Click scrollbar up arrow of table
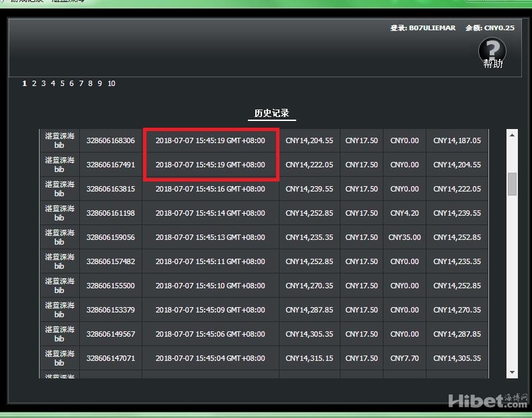The image size is (532, 418). [x=513, y=135]
